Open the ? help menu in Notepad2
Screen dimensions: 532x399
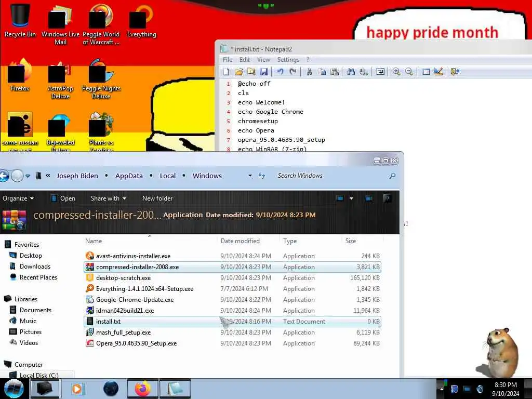[x=308, y=60]
